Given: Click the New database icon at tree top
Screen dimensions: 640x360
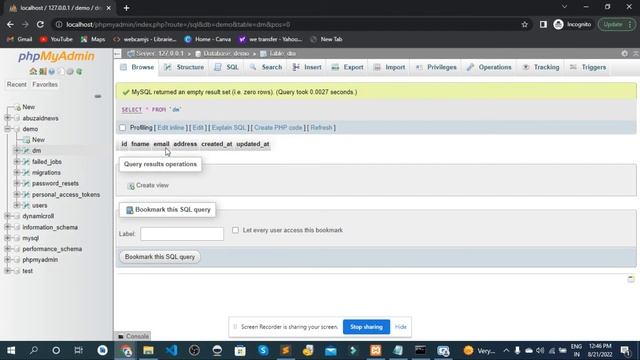Looking at the screenshot, I should coord(17,107).
